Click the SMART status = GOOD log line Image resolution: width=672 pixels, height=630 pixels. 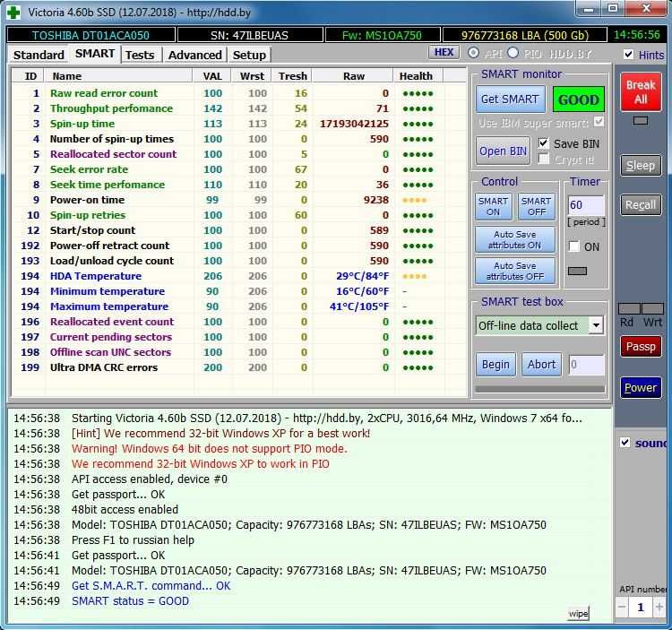(x=130, y=600)
